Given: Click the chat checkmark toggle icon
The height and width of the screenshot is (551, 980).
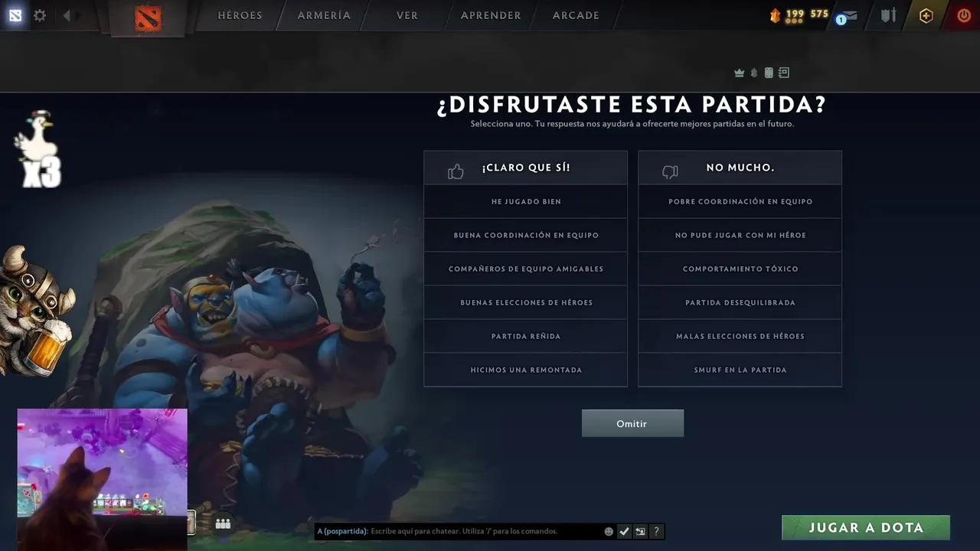Looking at the screenshot, I should [x=624, y=531].
